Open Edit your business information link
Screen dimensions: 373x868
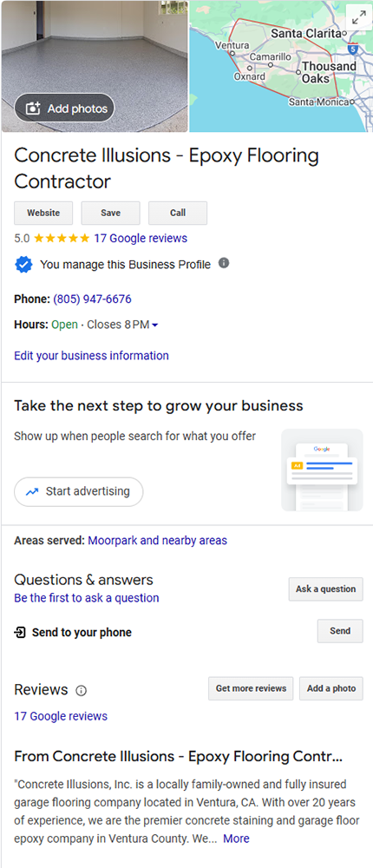pos(91,356)
